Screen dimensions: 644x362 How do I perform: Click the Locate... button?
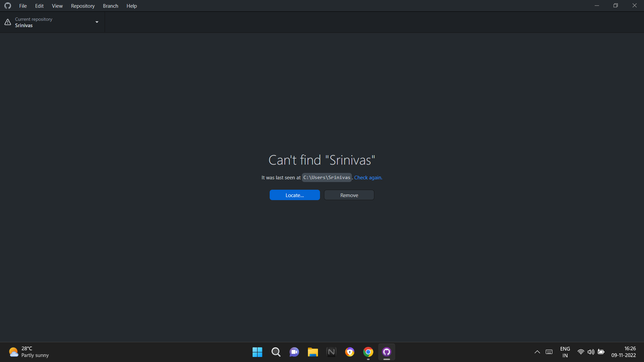point(294,195)
